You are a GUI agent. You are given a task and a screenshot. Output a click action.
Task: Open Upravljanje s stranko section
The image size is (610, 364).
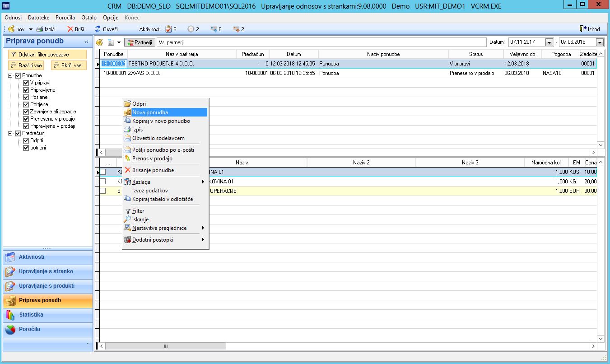[x=48, y=271]
